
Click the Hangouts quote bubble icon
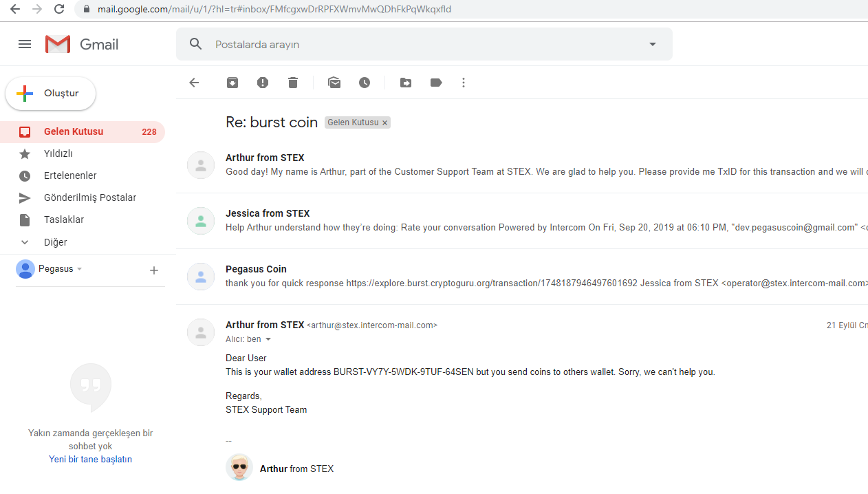(90, 387)
